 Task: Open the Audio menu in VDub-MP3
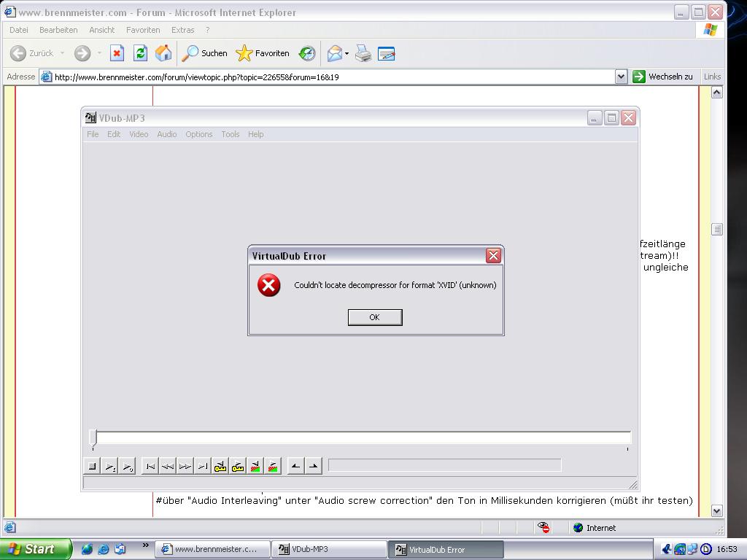[x=167, y=134]
